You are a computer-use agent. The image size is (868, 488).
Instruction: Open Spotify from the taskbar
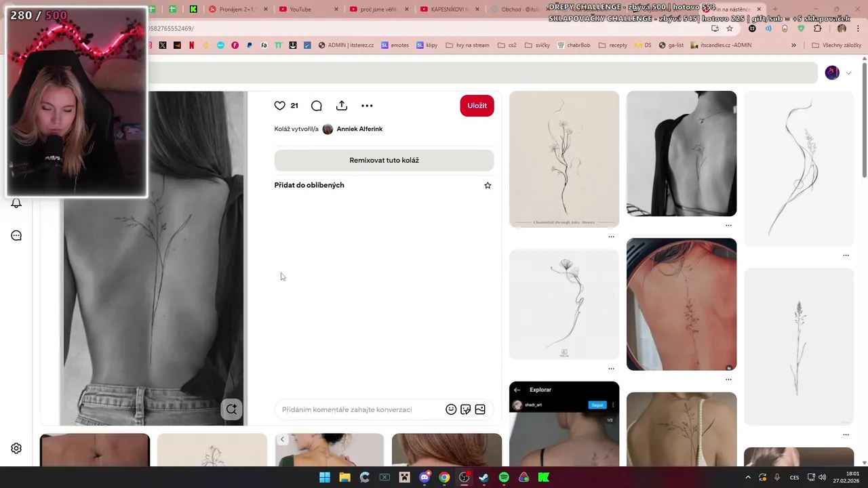pos(504,477)
